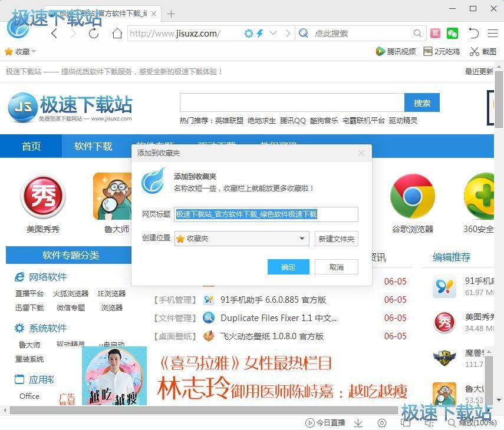Open 驱动精灵 hot recommendation link
Screen dimensions: 504x430
tap(403, 120)
